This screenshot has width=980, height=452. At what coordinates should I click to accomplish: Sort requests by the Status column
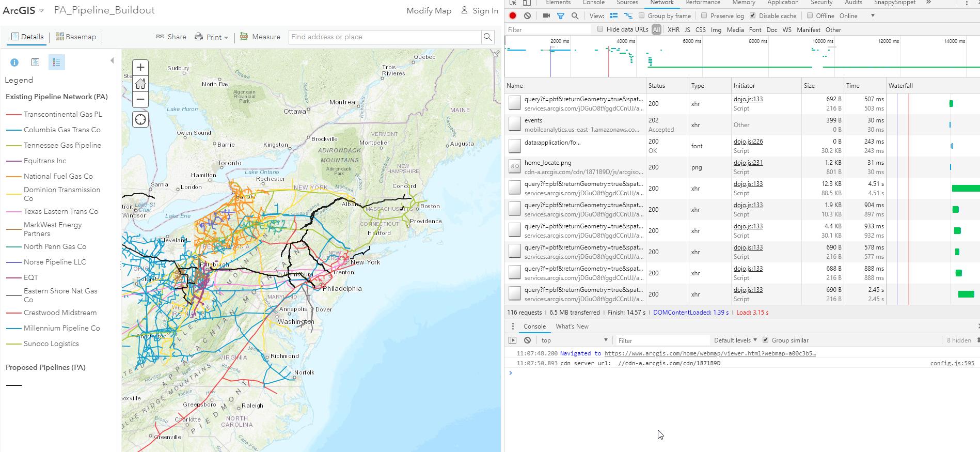[668, 86]
